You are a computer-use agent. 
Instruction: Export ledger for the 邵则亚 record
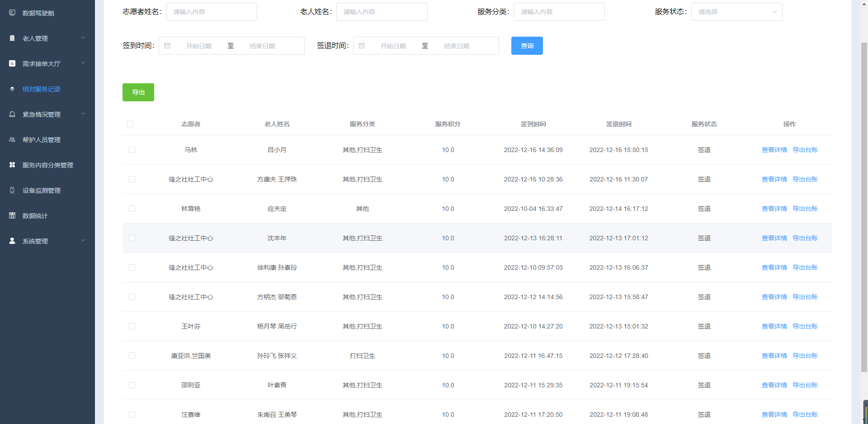(805, 385)
